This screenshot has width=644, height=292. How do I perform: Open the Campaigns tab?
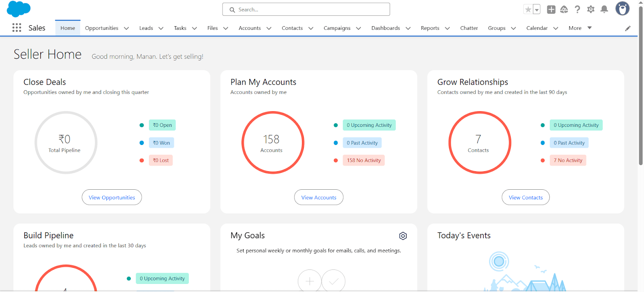[337, 28]
